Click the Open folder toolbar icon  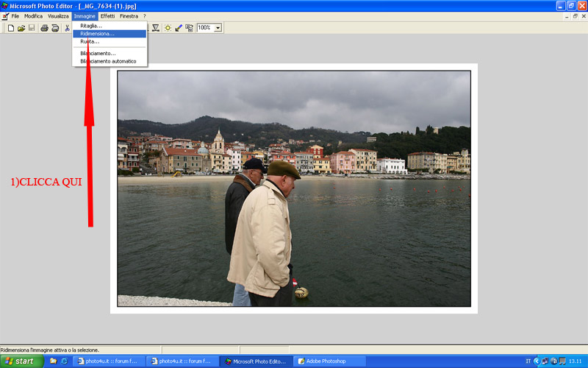pos(21,28)
